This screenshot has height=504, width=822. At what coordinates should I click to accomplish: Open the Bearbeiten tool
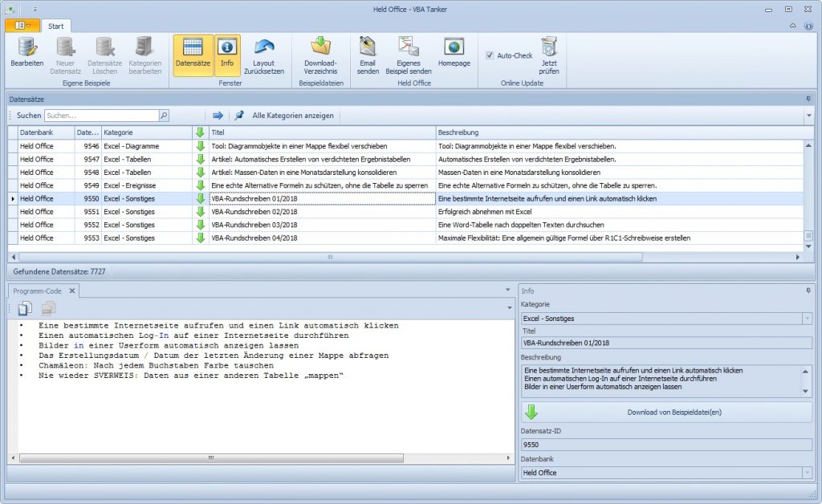pyautogui.click(x=26, y=56)
